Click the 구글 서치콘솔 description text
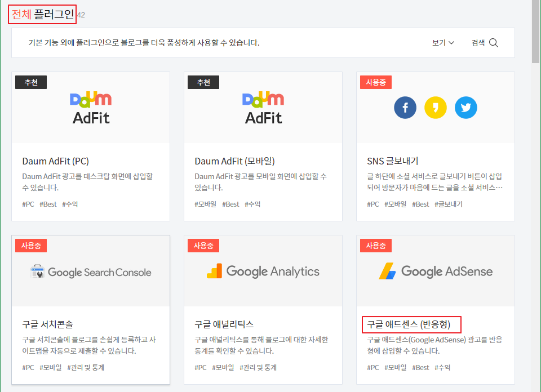 (x=89, y=345)
